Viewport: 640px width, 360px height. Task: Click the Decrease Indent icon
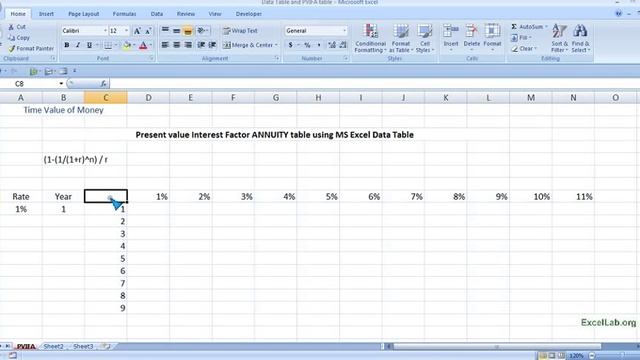(x=201, y=45)
